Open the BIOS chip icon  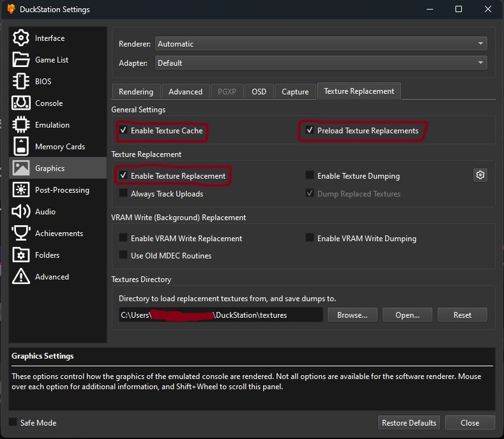(21, 81)
